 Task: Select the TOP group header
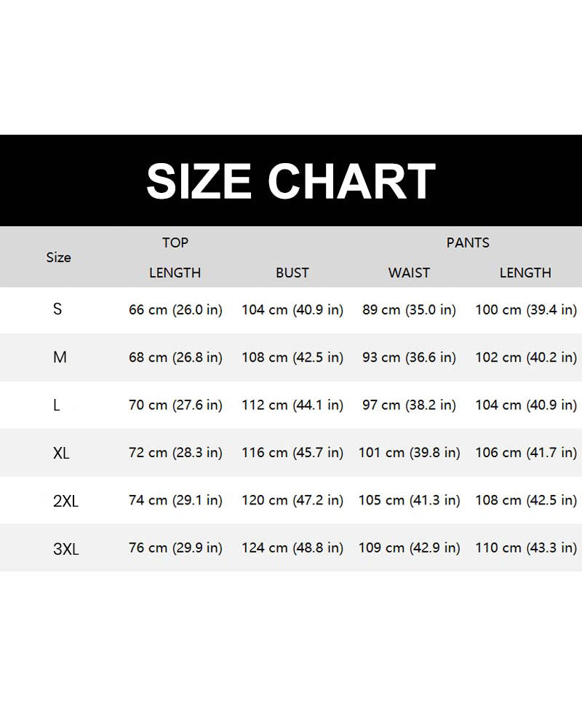175,242
